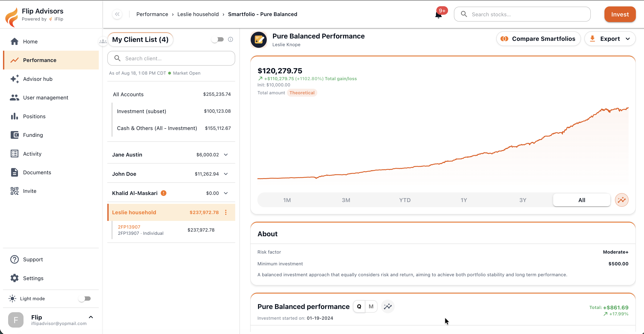The height and width of the screenshot is (334, 644).
Task: Select Leslie household row
Action: coord(171,212)
